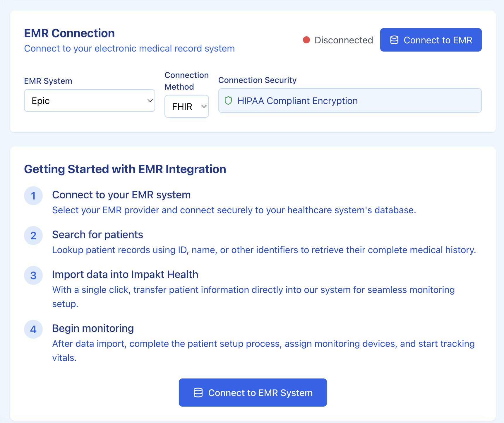Select step 3 circle icon
The image size is (504, 423).
click(x=33, y=275)
